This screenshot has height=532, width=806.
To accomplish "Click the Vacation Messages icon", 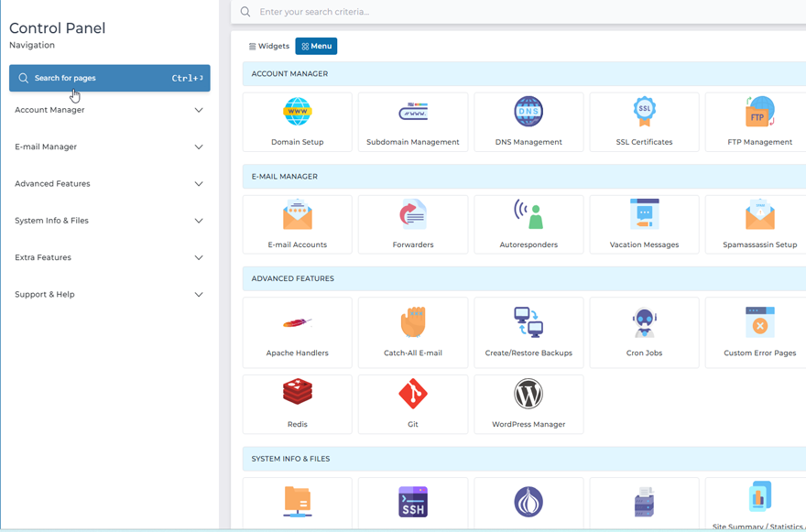I will pos(644,223).
